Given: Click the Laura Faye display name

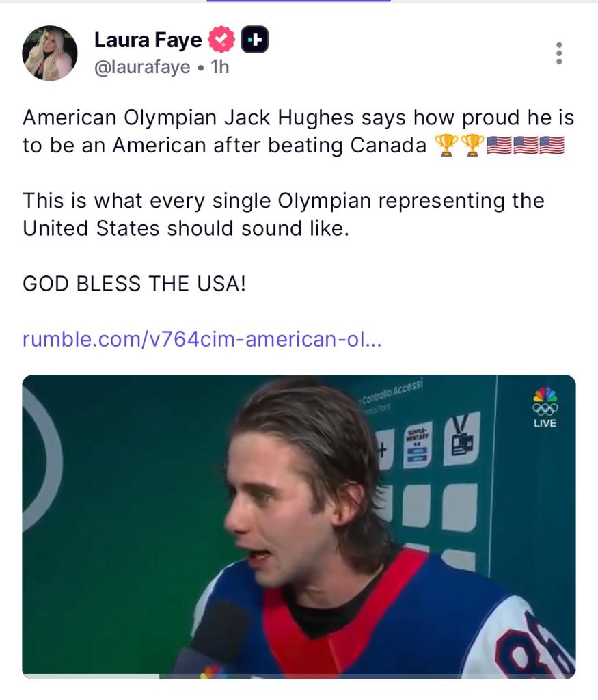Looking at the screenshot, I should click(148, 41).
